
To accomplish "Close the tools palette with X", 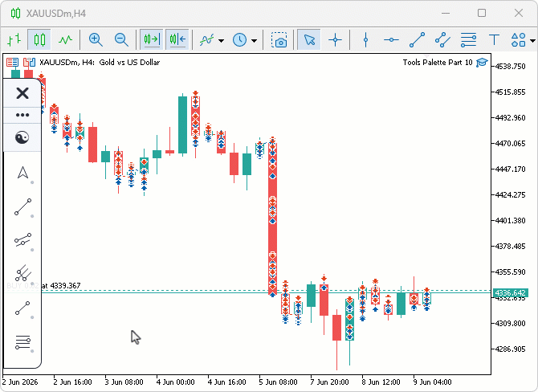I will pos(22,93).
